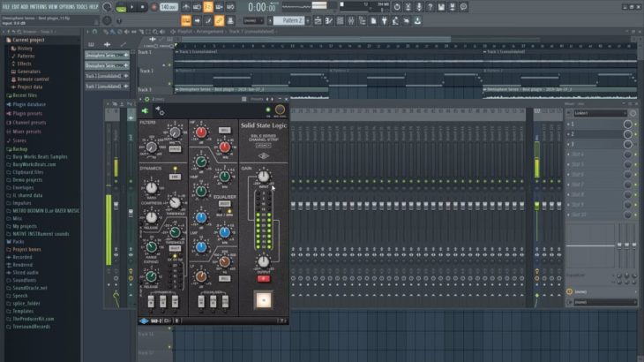This screenshot has width=644, height=362.
Task: Click the tempo 140 display
Action: 168,7
